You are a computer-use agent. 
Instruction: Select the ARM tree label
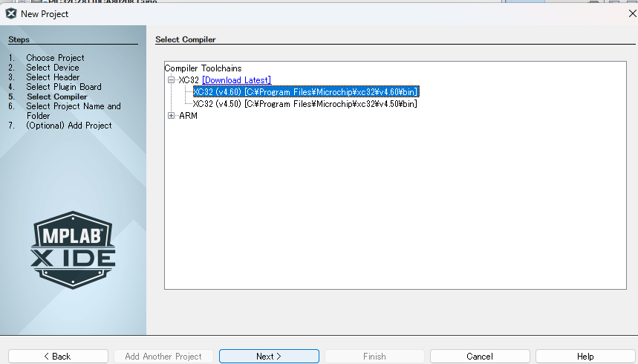click(188, 115)
